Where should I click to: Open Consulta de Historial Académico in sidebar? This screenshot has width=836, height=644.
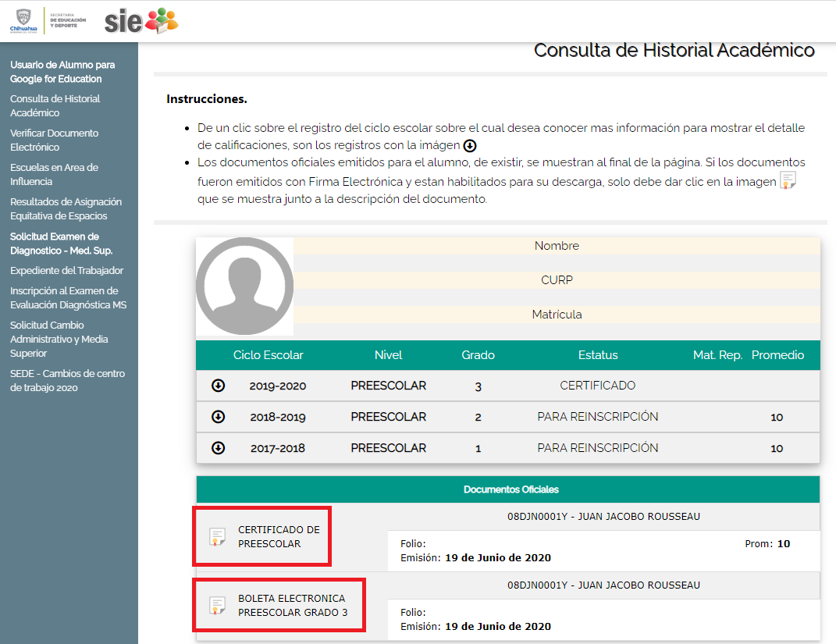(x=55, y=106)
